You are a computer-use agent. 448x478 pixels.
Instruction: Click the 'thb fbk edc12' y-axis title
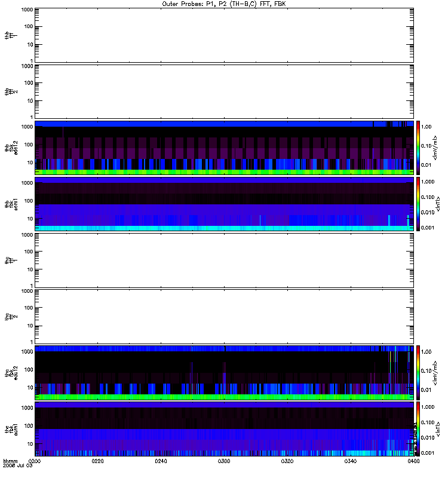(11, 148)
